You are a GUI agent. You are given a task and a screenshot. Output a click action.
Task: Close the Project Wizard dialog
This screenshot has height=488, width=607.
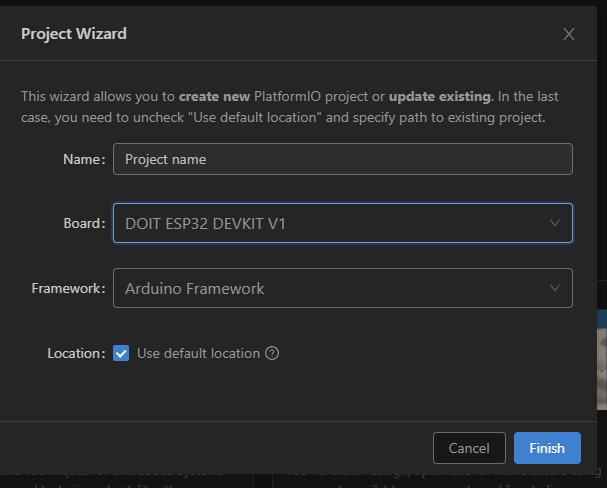tap(569, 34)
